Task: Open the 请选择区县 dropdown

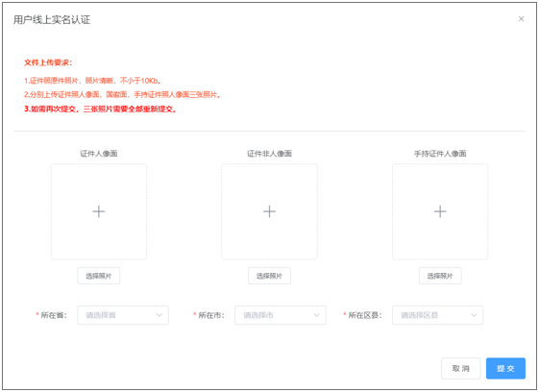Action: [437, 315]
